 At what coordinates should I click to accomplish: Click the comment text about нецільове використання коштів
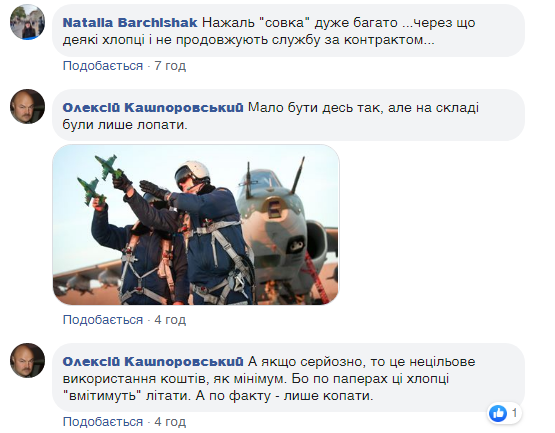(x=269, y=378)
